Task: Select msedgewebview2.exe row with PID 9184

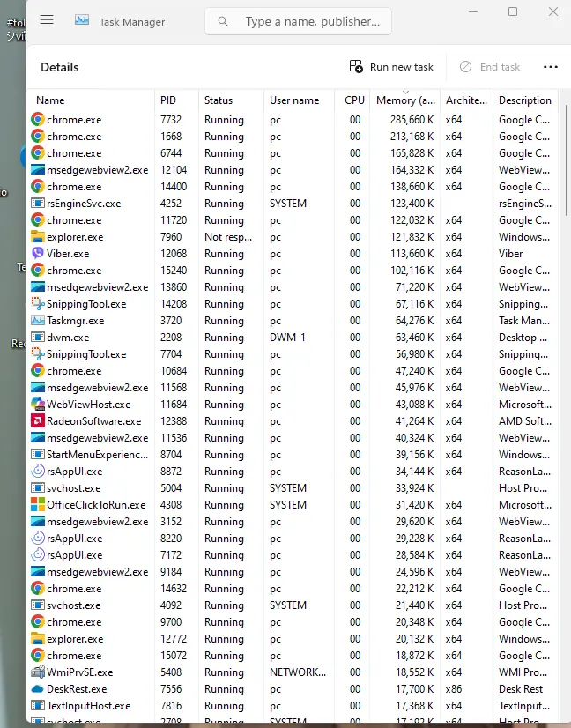Action: (293, 571)
